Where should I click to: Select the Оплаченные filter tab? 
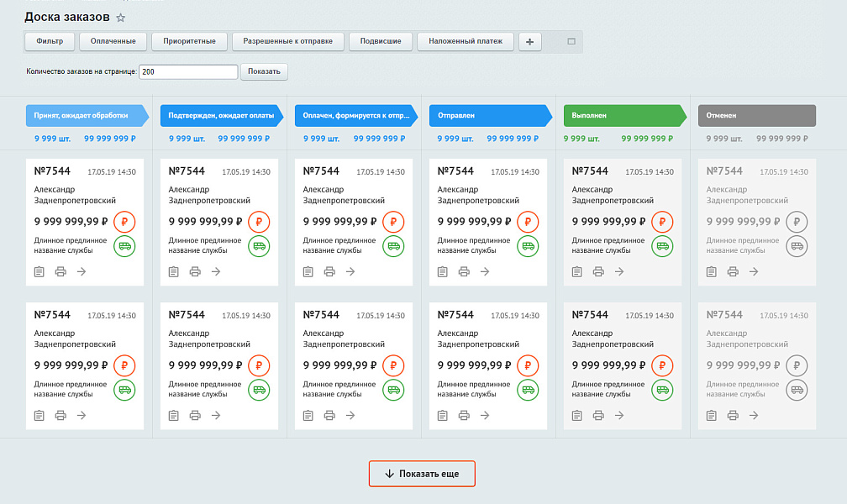[113, 41]
